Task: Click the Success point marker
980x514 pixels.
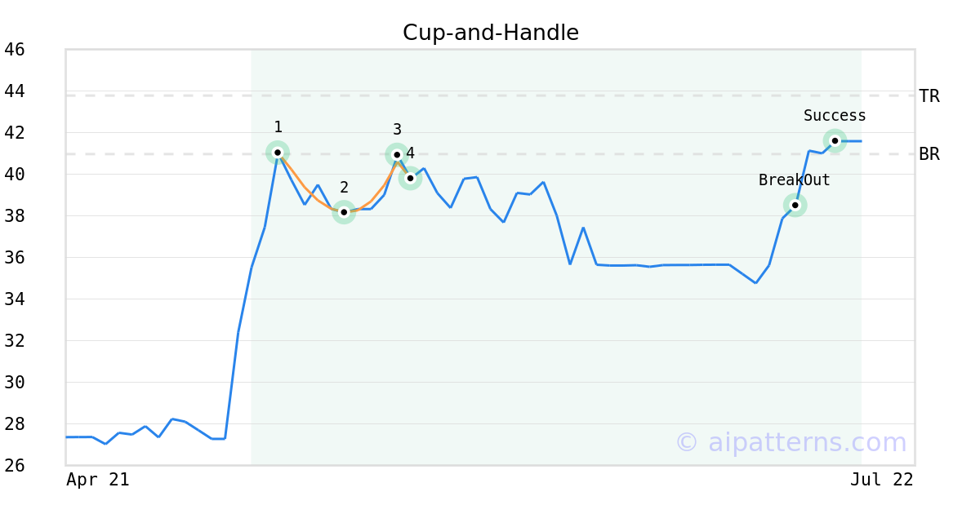Action: 835,140
